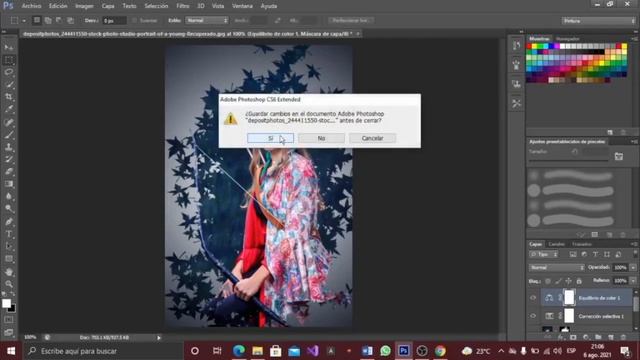Select the Eyedropper tool
This screenshot has width=640, height=360.
pos(9,109)
